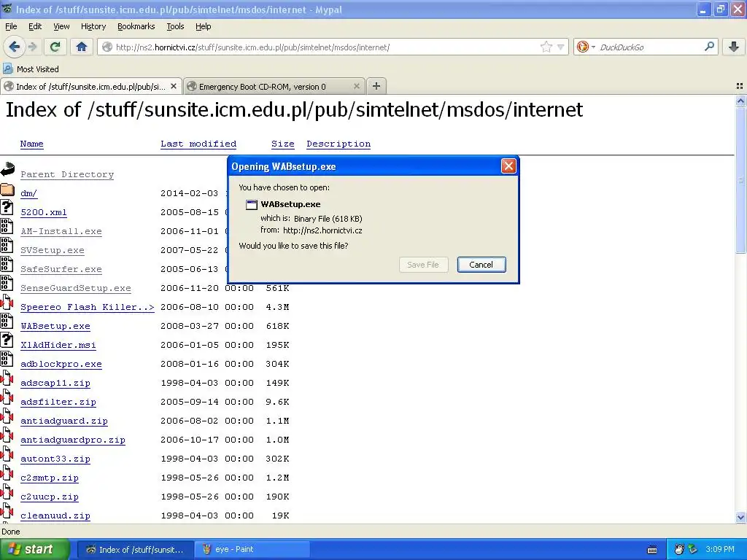Click the adblockpro.exe binary icon
Viewport: 747px width, 560px height.
pyautogui.click(x=7, y=359)
